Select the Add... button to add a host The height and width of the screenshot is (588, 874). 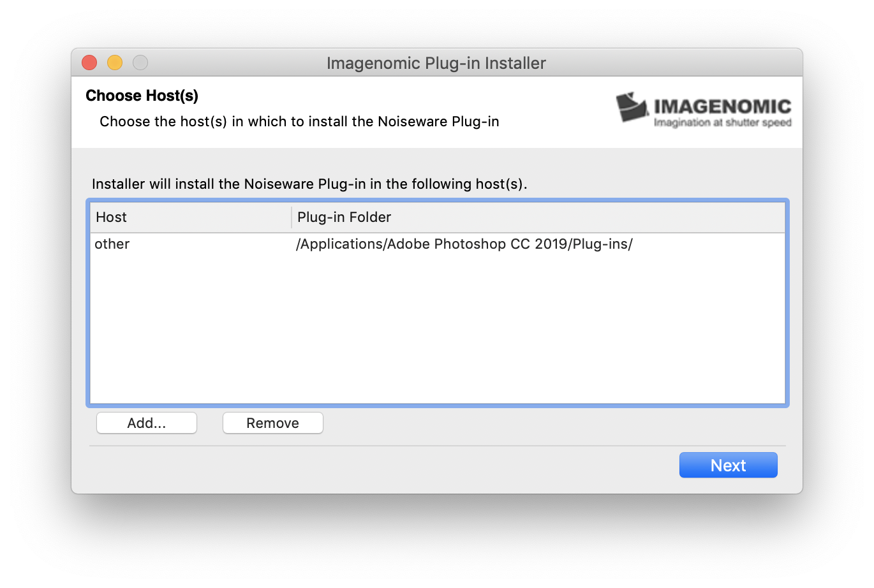point(146,422)
